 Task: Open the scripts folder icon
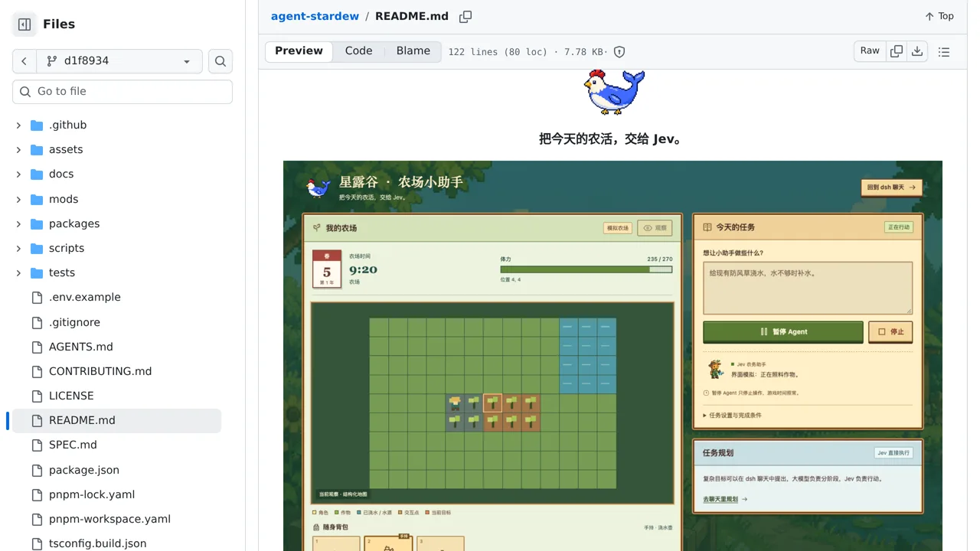point(37,248)
